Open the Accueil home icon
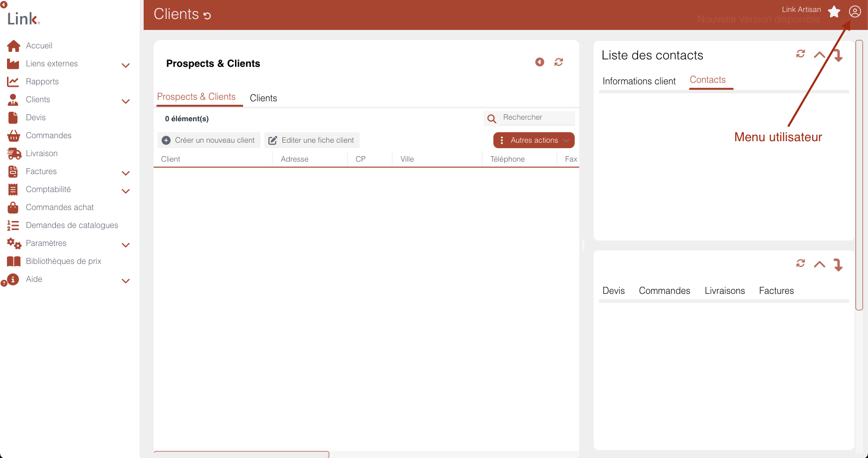868x458 pixels. click(13, 46)
